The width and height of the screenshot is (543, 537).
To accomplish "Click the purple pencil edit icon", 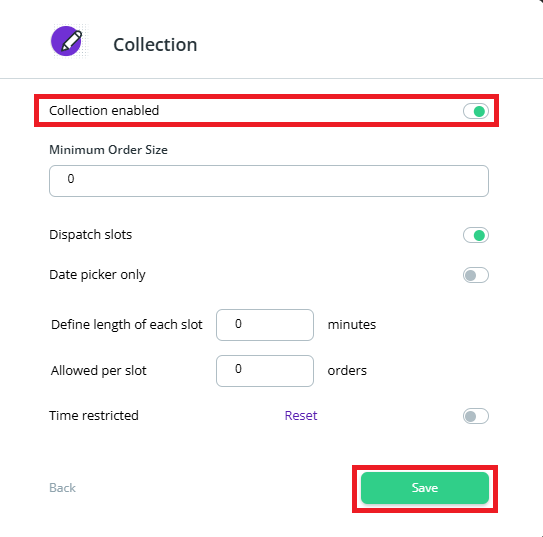I will pos(66,41).
